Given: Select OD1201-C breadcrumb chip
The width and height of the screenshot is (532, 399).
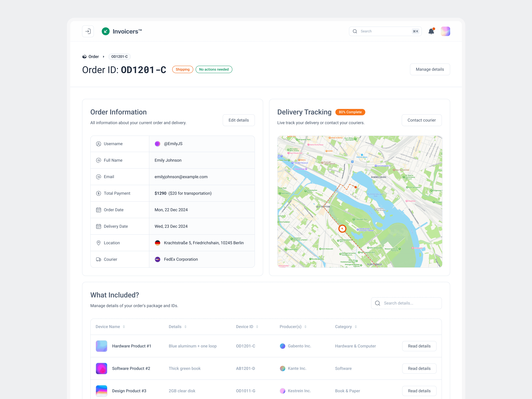Looking at the screenshot, I should point(119,57).
